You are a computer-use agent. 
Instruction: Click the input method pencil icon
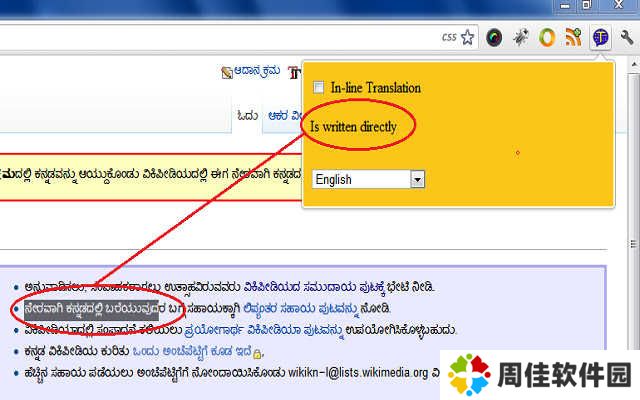pos(227,73)
